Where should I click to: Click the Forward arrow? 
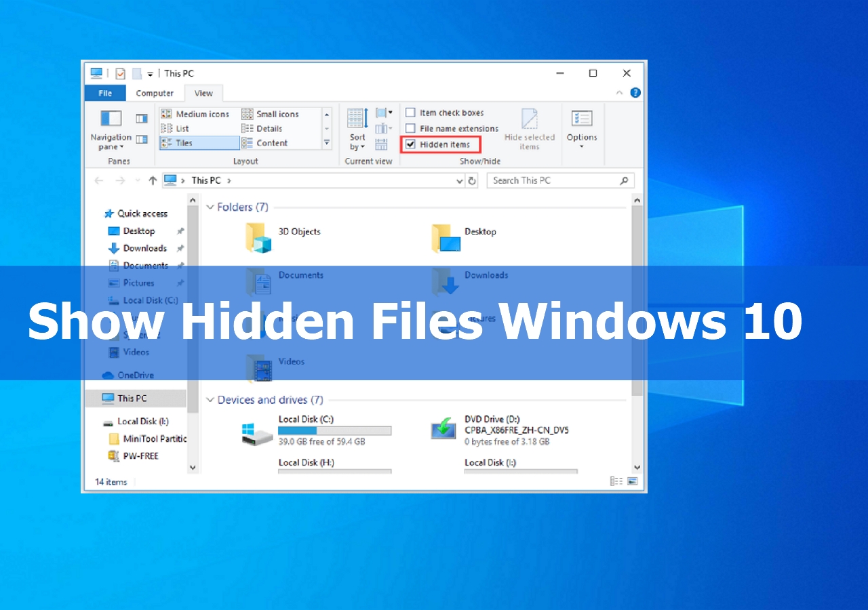120,180
